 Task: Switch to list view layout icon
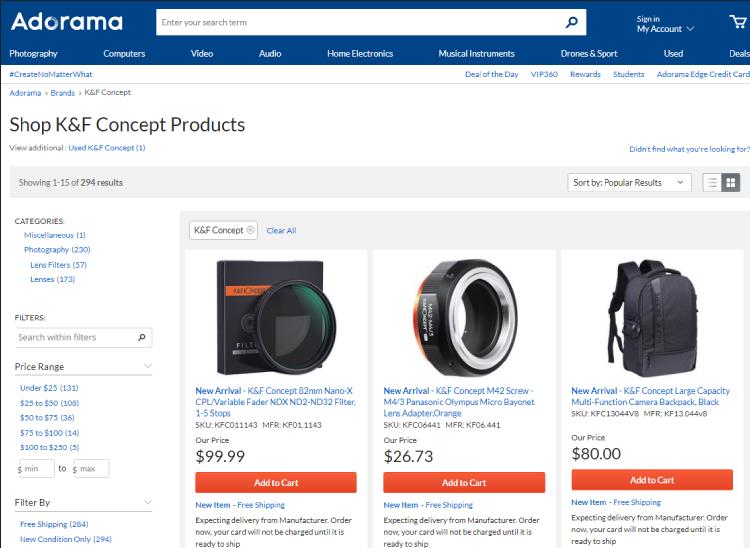tap(712, 182)
